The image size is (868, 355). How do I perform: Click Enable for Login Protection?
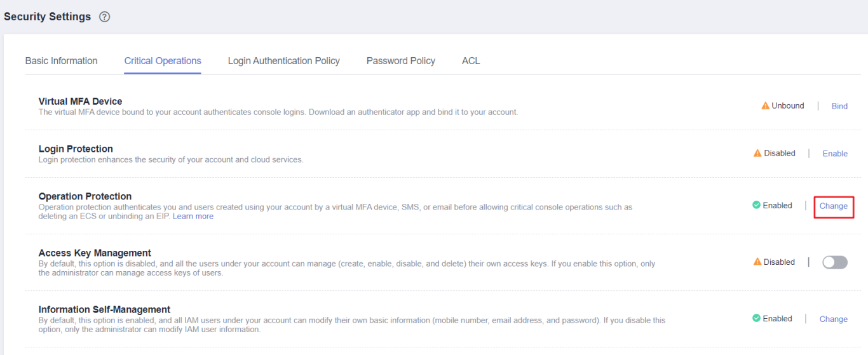coord(835,153)
